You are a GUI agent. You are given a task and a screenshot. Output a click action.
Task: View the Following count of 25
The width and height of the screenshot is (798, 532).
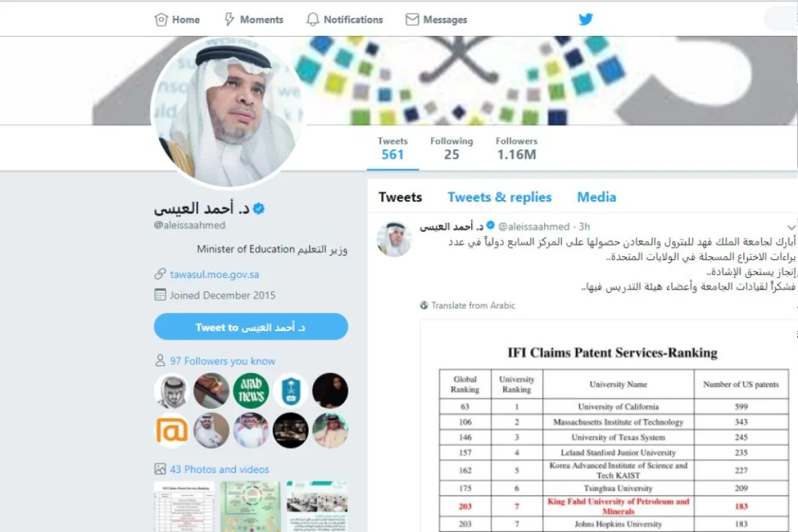click(x=452, y=148)
